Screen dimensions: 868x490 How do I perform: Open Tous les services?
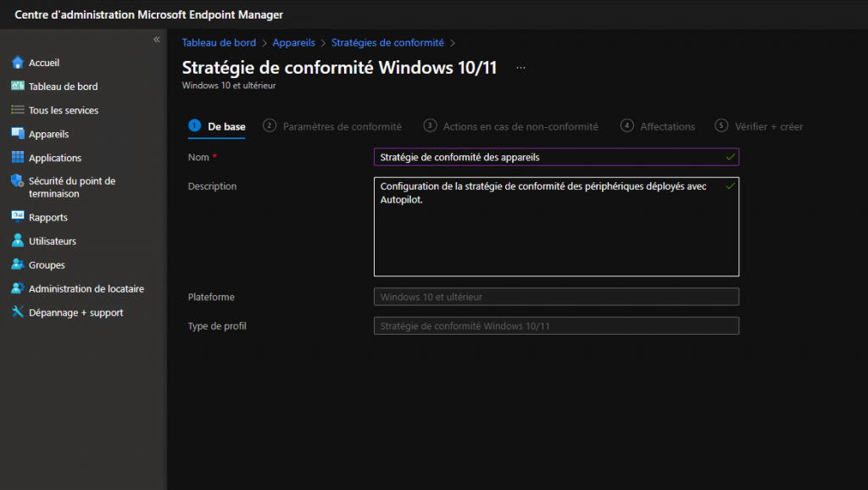pos(64,110)
